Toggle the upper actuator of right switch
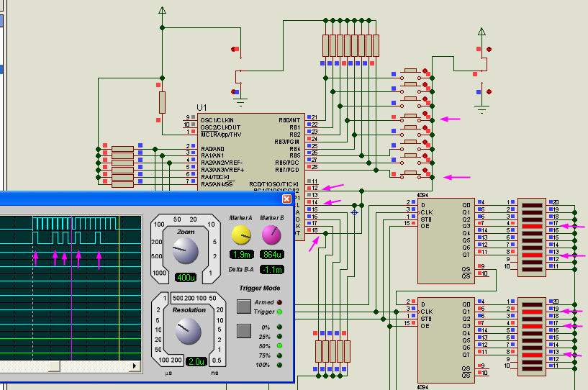 pos(489,49)
